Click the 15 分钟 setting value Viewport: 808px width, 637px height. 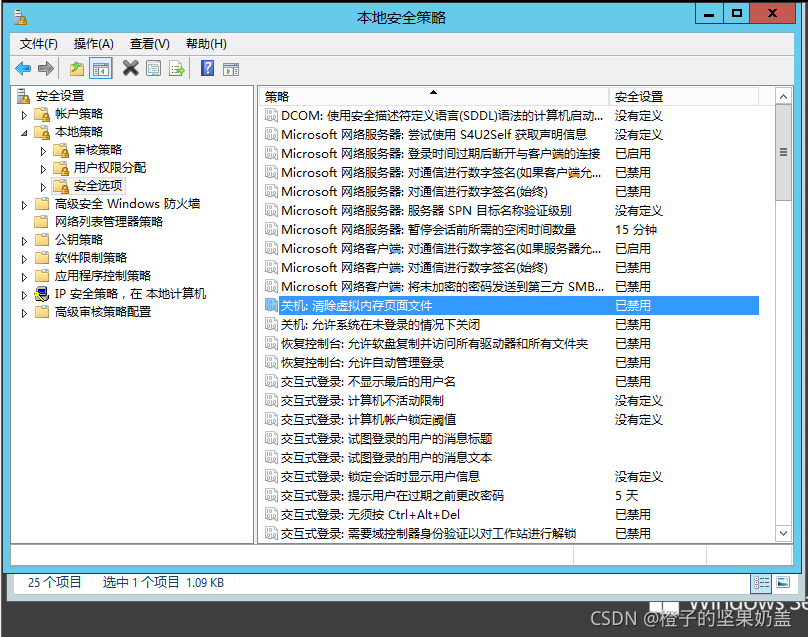(x=636, y=229)
